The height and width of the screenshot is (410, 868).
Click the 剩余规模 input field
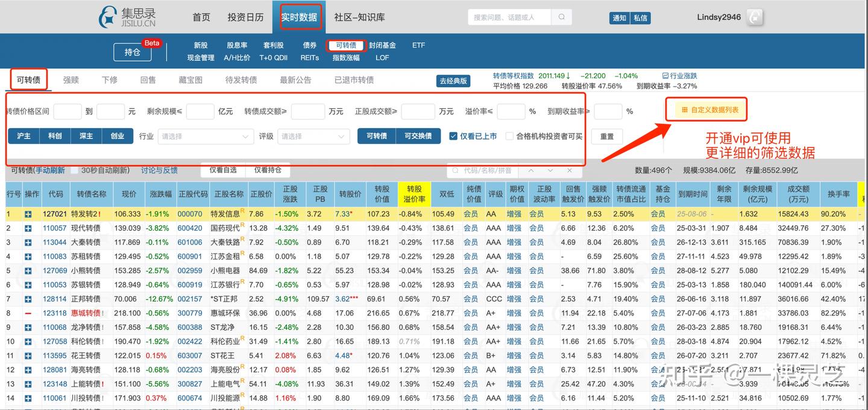point(200,111)
